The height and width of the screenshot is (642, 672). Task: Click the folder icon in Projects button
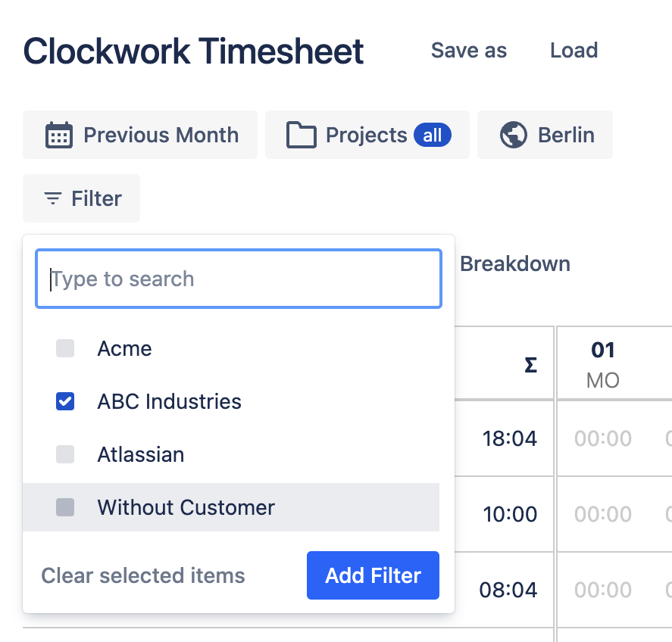pos(301,136)
